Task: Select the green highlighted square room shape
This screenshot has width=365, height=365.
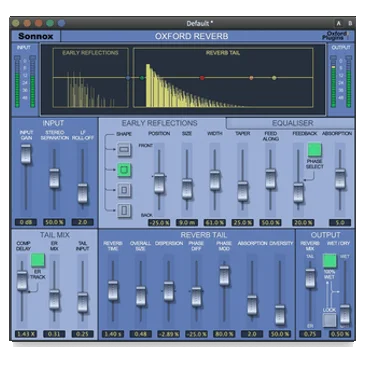Action: coord(124,170)
